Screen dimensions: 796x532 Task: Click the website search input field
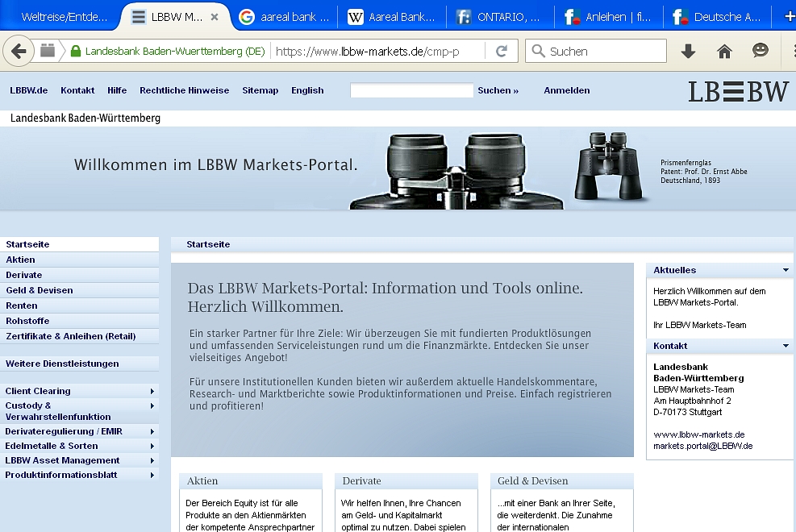click(411, 90)
